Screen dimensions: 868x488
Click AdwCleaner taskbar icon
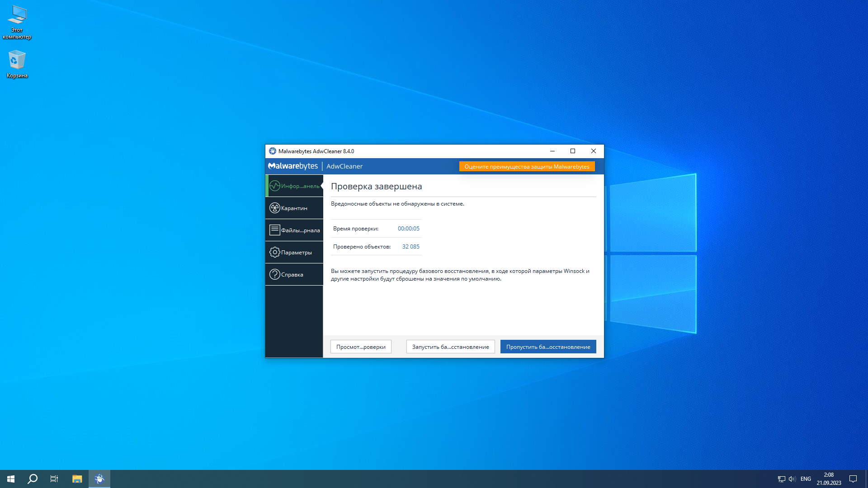click(99, 479)
